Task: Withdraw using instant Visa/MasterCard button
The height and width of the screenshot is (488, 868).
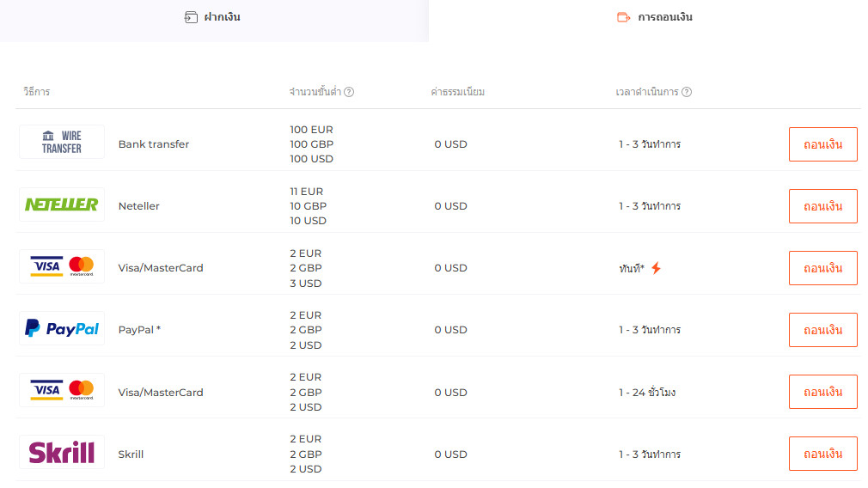Action: coord(822,268)
